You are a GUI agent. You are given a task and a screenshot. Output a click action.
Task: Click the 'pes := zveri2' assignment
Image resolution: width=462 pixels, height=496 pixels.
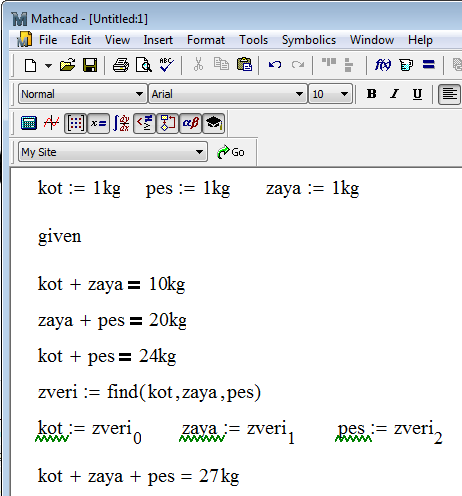[389, 431]
